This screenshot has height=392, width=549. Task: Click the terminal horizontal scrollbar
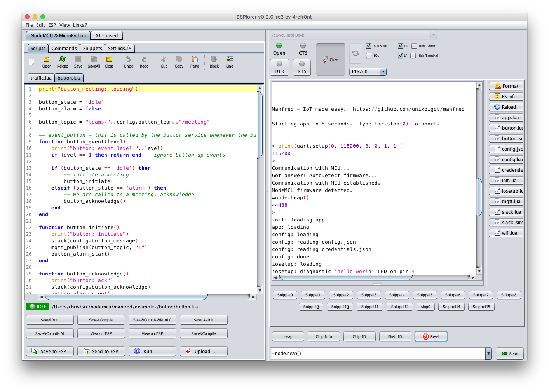pos(345,277)
